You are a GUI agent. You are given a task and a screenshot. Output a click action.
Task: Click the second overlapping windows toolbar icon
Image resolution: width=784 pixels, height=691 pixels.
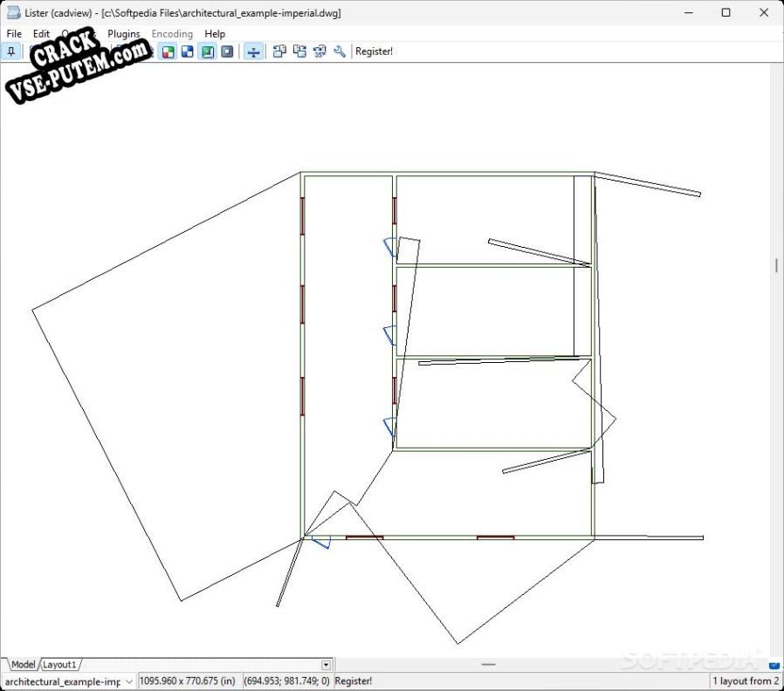(299, 51)
